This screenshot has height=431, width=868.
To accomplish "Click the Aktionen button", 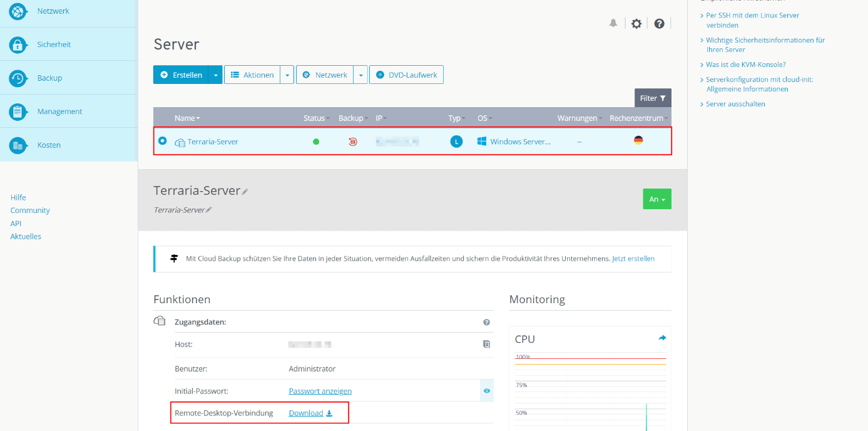I will pos(252,75).
